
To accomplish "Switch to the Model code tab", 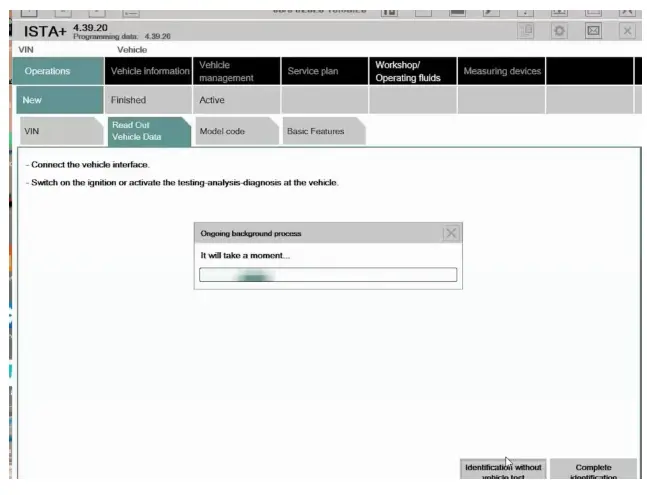I will tap(237, 131).
